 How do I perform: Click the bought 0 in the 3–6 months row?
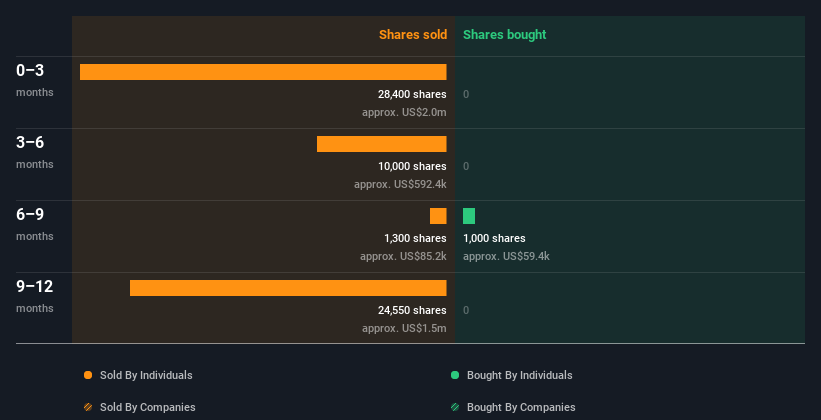tap(466, 166)
